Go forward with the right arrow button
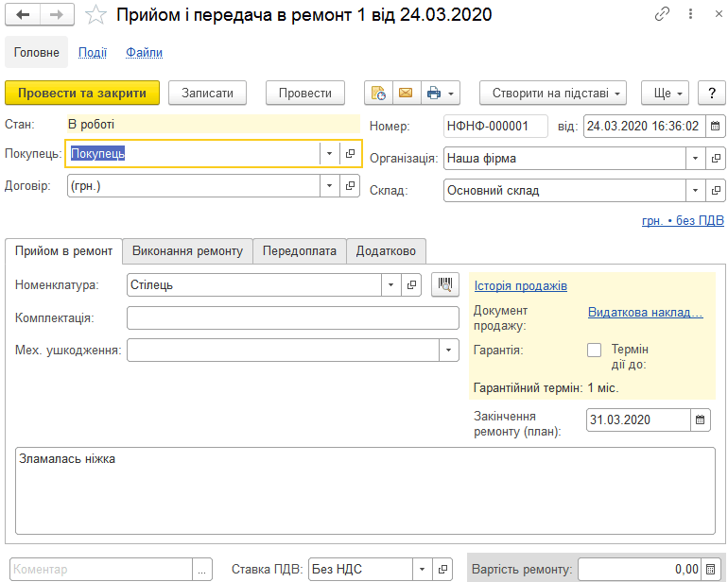 click(x=57, y=15)
